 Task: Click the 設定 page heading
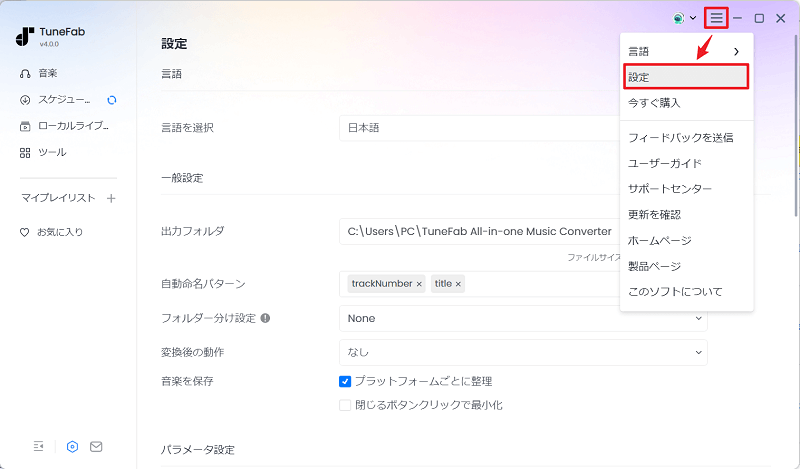(174, 44)
